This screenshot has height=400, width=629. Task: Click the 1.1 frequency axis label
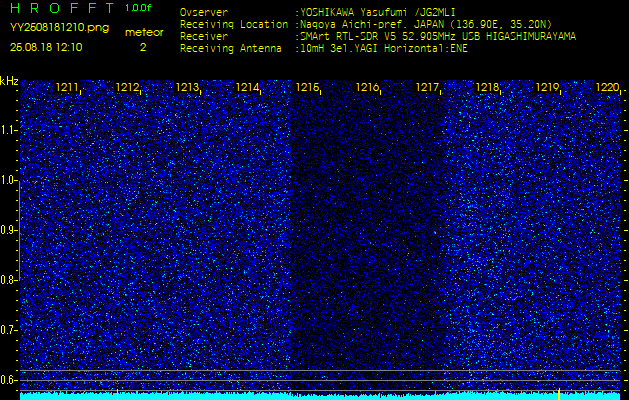(x=8, y=130)
